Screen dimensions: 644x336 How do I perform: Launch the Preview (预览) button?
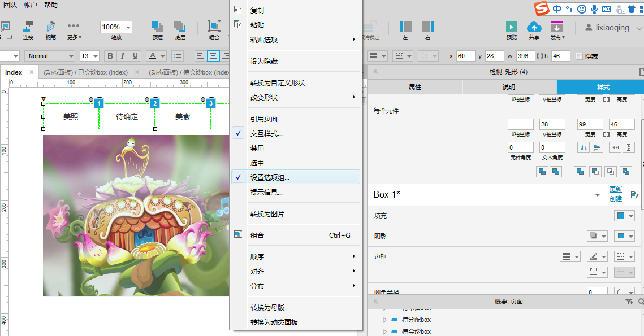coord(511,30)
